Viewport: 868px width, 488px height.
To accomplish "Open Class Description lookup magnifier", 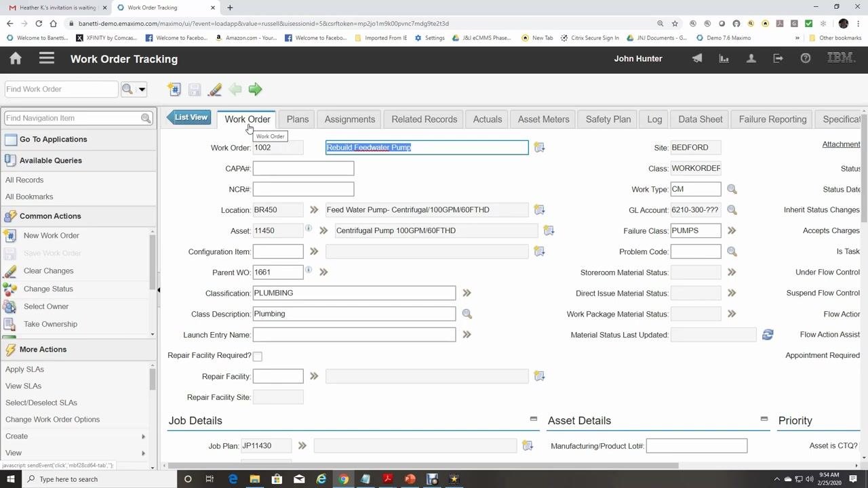I will point(467,314).
